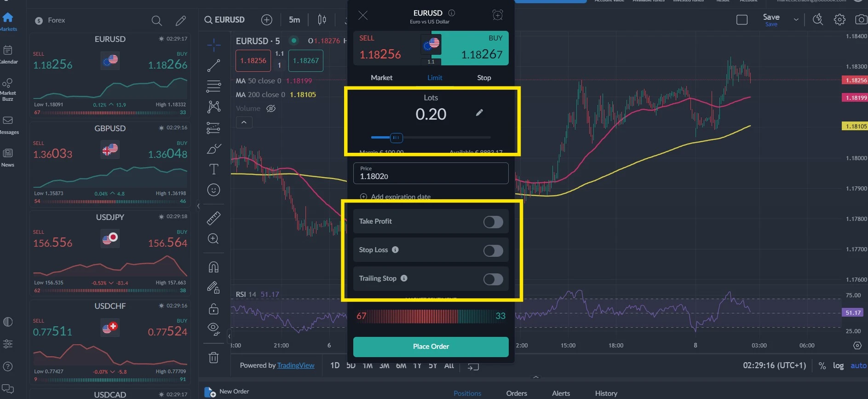
Task: Open the Market Buzz sidebar icon
Action: click(8, 83)
